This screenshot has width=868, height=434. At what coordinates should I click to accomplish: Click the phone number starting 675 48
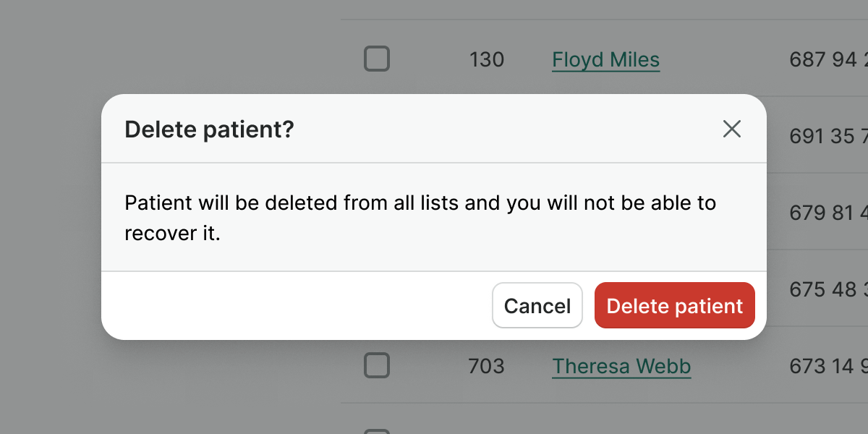tap(827, 289)
